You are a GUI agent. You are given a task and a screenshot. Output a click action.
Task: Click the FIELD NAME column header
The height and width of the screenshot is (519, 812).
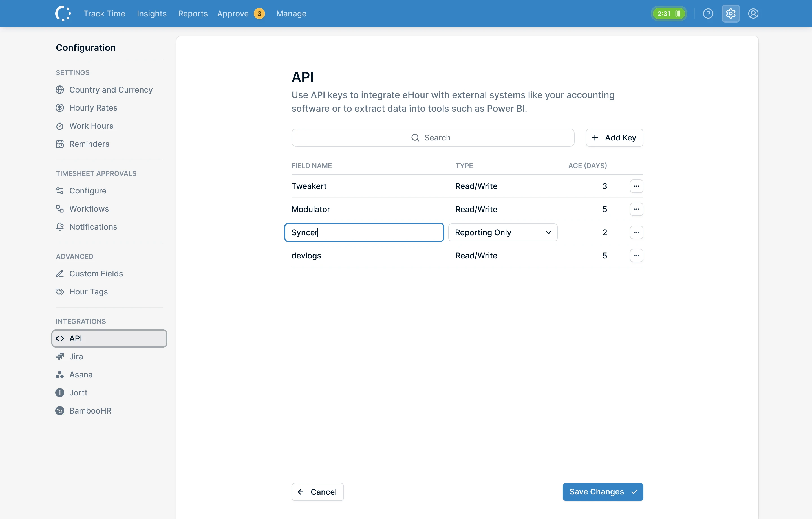(312, 166)
